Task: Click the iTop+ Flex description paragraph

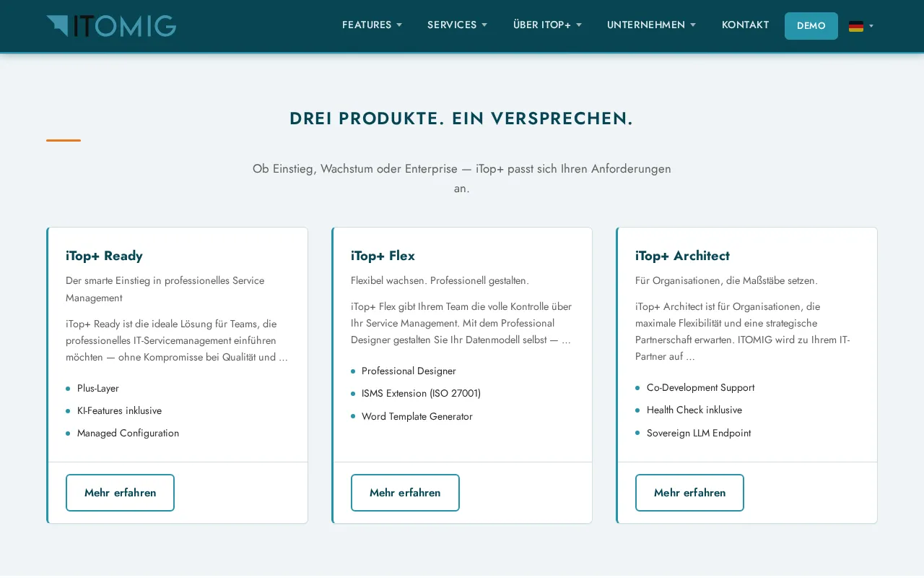Action: click(x=461, y=324)
